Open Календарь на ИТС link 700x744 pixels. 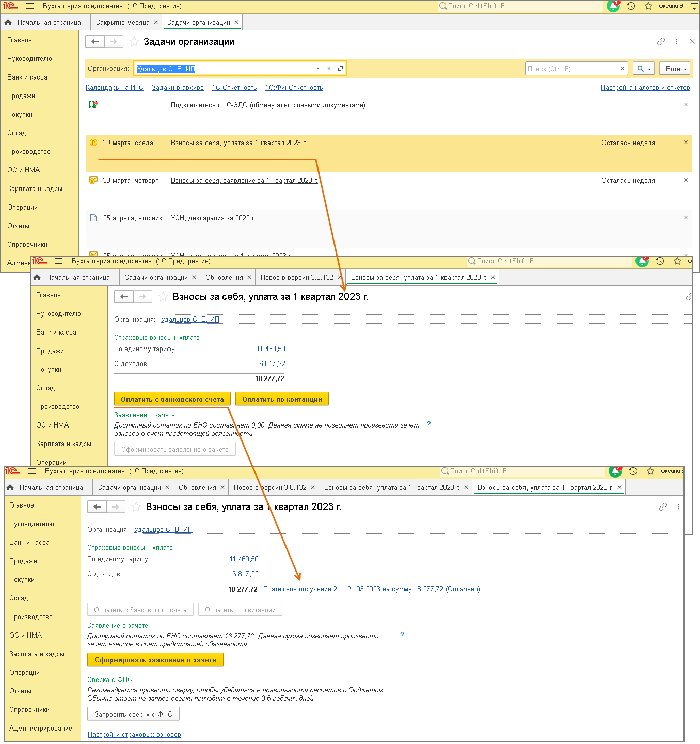pyautogui.click(x=115, y=88)
